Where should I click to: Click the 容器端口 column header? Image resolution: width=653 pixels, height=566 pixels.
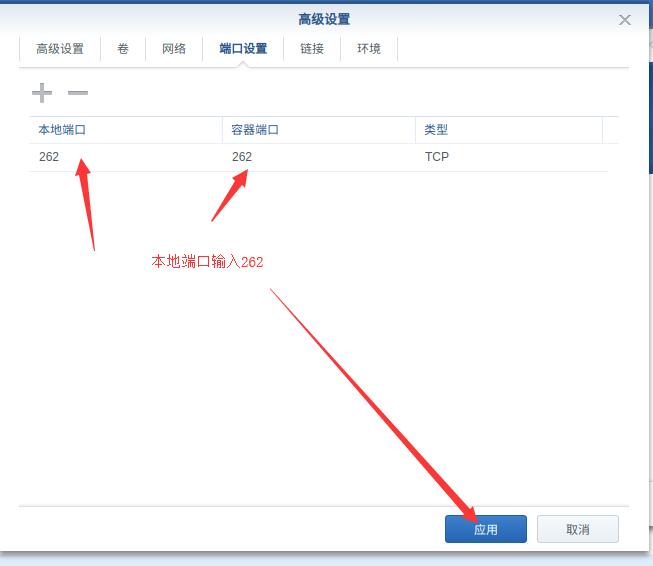pos(318,130)
